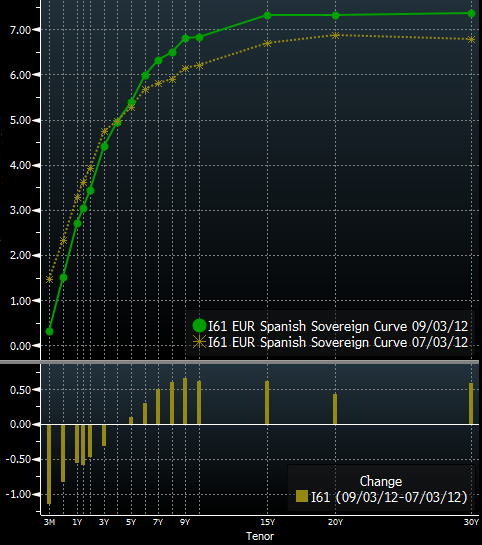Click the green curve data point at 20Y tenor
This screenshot has height=545, width=482.
(x=335, y=15)
